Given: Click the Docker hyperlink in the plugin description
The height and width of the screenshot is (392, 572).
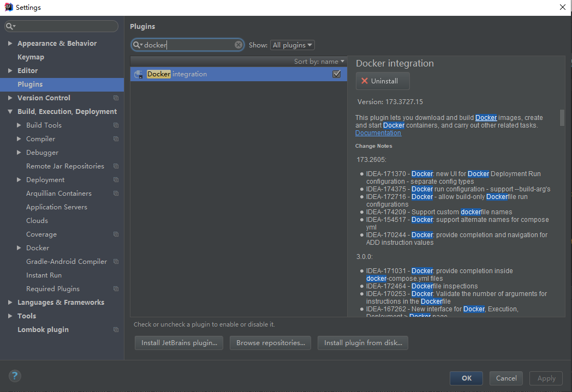Looking at the screenshot, I should click(x=486, y=117).
